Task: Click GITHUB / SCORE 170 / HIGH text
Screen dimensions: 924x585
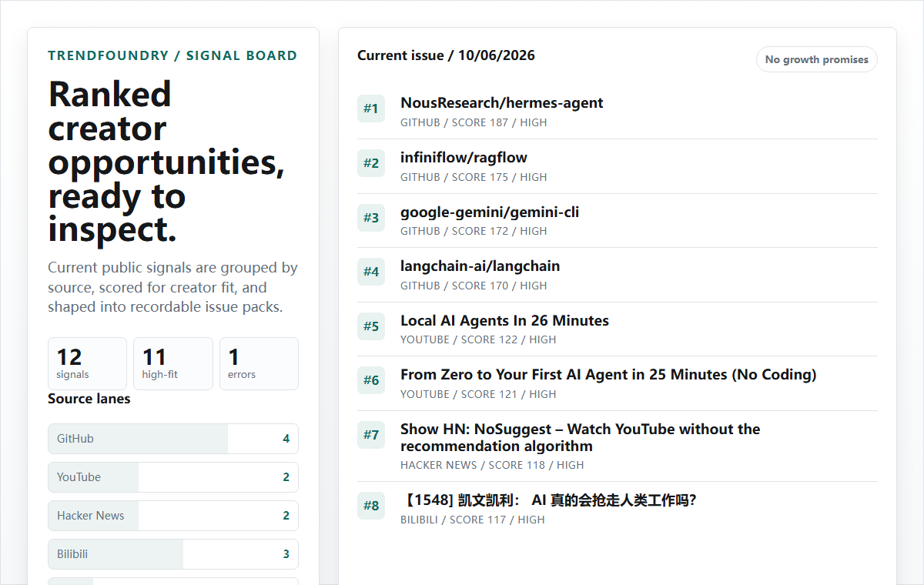Action: 474,286
